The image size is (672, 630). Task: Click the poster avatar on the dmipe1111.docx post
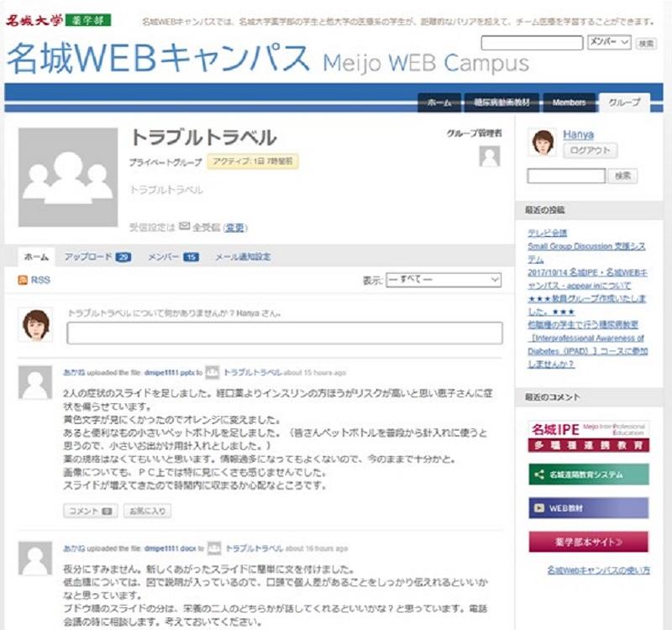tap(35, 558)
